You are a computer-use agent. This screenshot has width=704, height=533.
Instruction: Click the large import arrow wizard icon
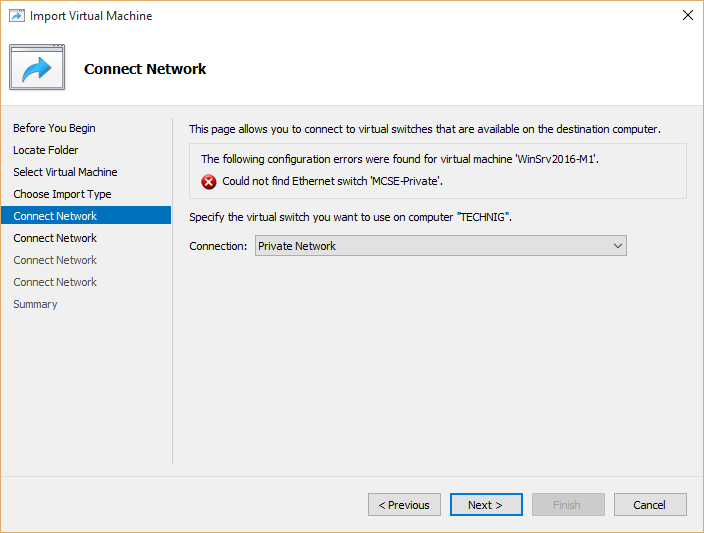(37, 67)
